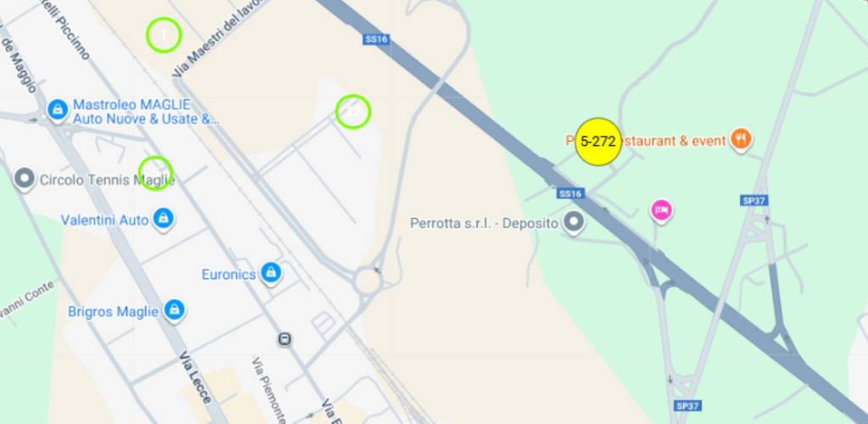This screenshot has width=868, height=424.
Task: Select the green circle marker numbered 12
Action: 353,112
